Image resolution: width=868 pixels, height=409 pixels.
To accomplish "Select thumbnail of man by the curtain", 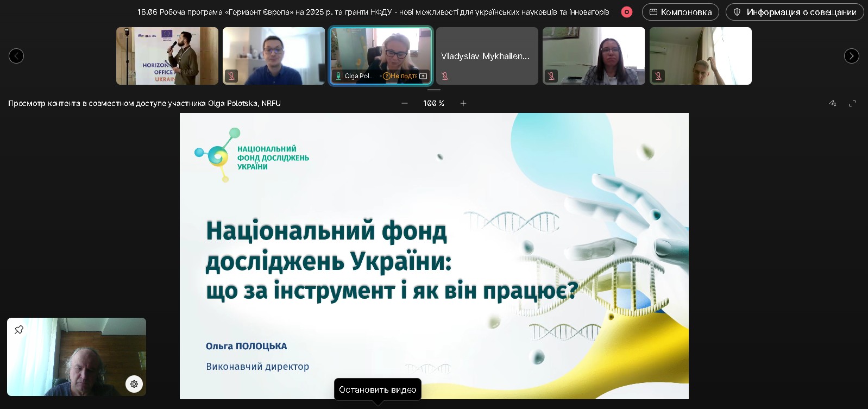I will [701, 56].
